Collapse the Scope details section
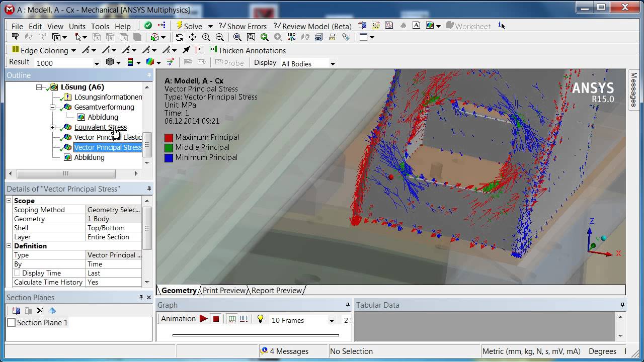 pyautogui.click(x=9, y=201)
